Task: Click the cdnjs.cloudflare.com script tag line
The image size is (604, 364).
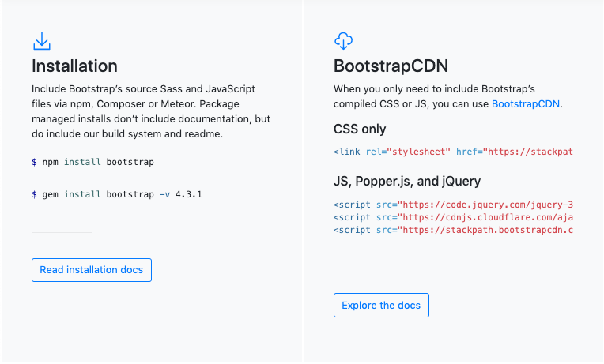Action: pos(453,217)
